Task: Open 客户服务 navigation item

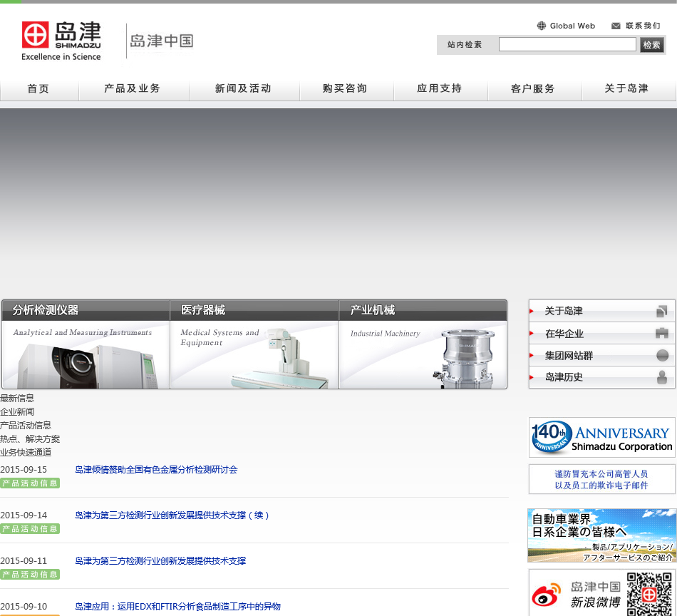Action: coord(534,89)
